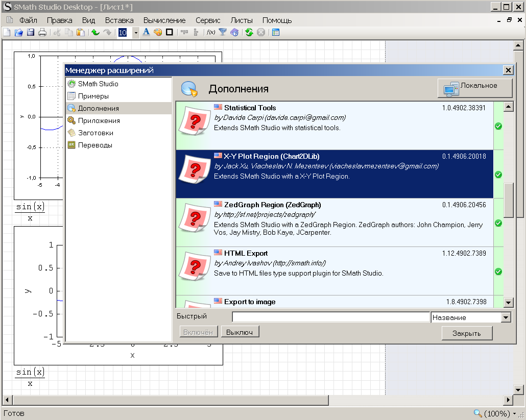The width and height of the screenshot is (526, 420).
Task: Open the 'Вставка' menu
Action: point(119,20)
